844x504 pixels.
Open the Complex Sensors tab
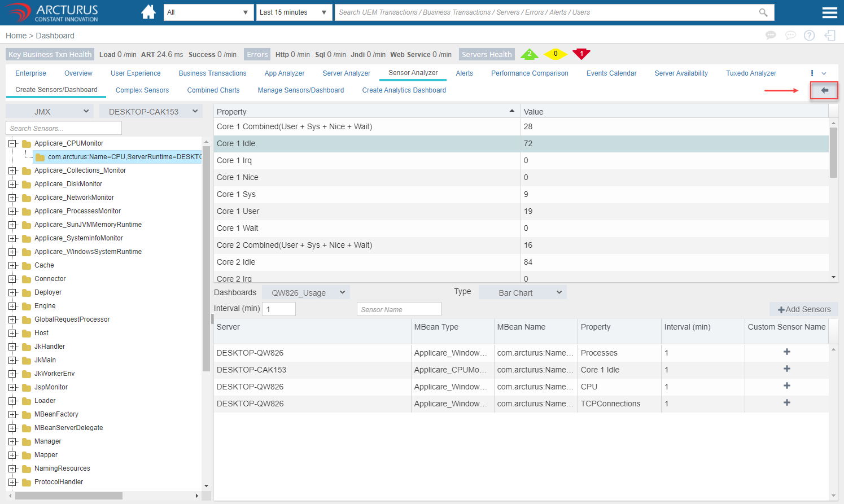click(x=142, y=90)
